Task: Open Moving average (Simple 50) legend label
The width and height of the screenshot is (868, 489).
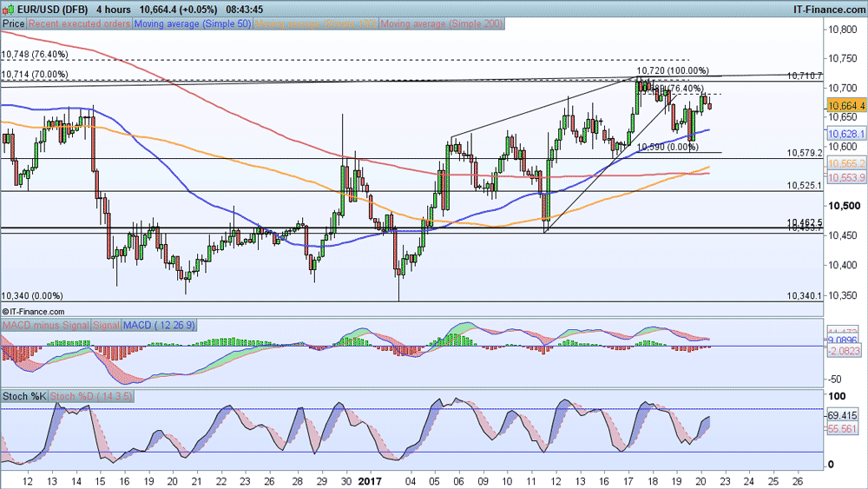Action: pos(192,23)
